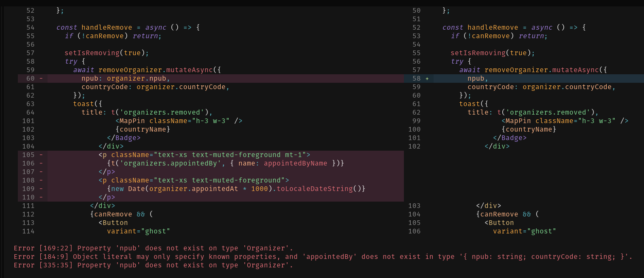Jump to the error reported at 335:35
The width and height of the screenshot is (644, 278).
point(153,265)
